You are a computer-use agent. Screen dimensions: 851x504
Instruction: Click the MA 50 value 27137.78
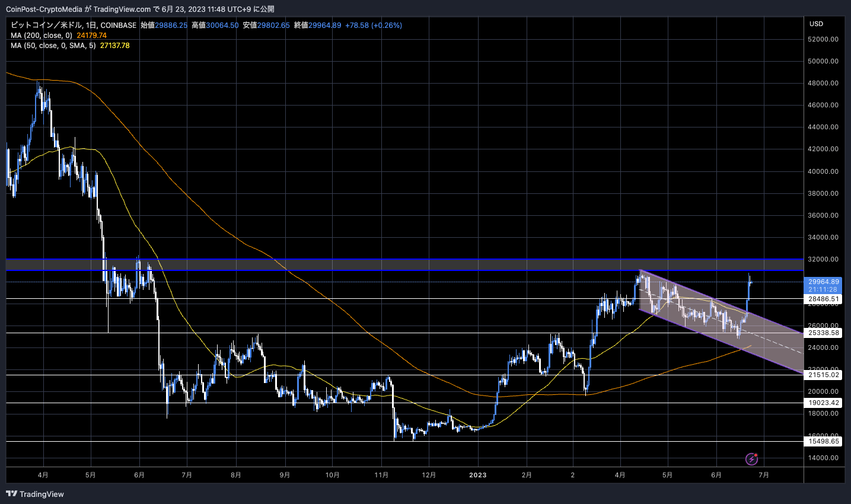(115, 46)
